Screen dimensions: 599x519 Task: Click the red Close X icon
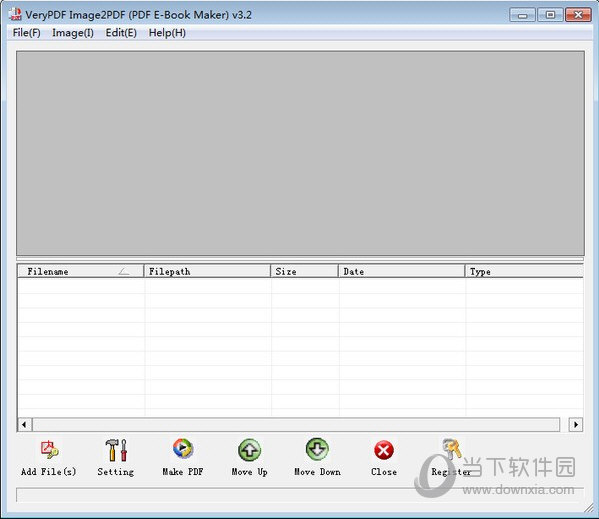tap(384, 450)
